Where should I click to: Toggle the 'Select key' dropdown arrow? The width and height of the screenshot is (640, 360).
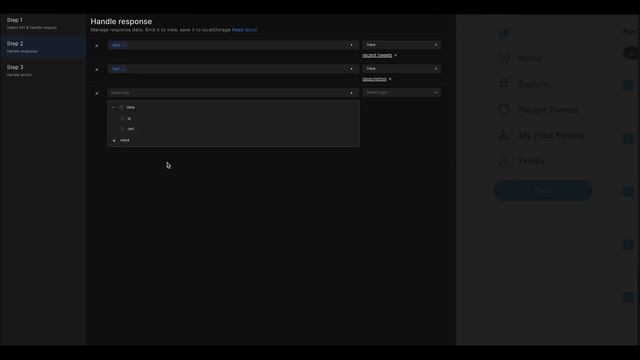pos(351,93)
